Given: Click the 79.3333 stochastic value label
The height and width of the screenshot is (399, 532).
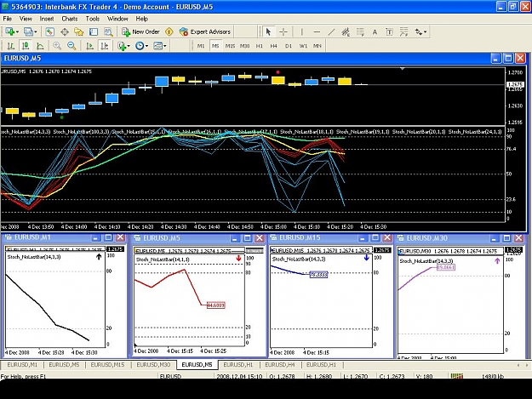Looking at the screenshot, I should 318,275.
